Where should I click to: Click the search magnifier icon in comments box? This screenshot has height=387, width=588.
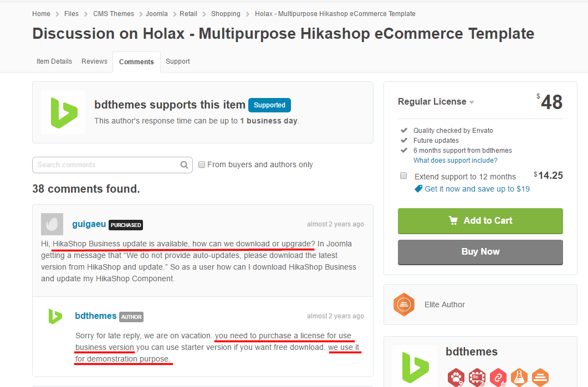185,165
